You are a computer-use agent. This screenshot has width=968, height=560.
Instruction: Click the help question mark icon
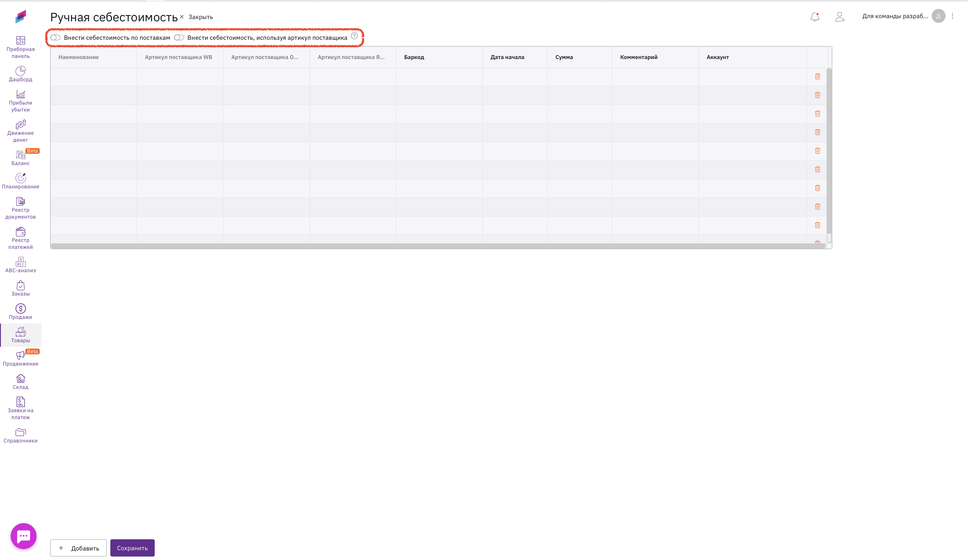click(x=354, y=36)
